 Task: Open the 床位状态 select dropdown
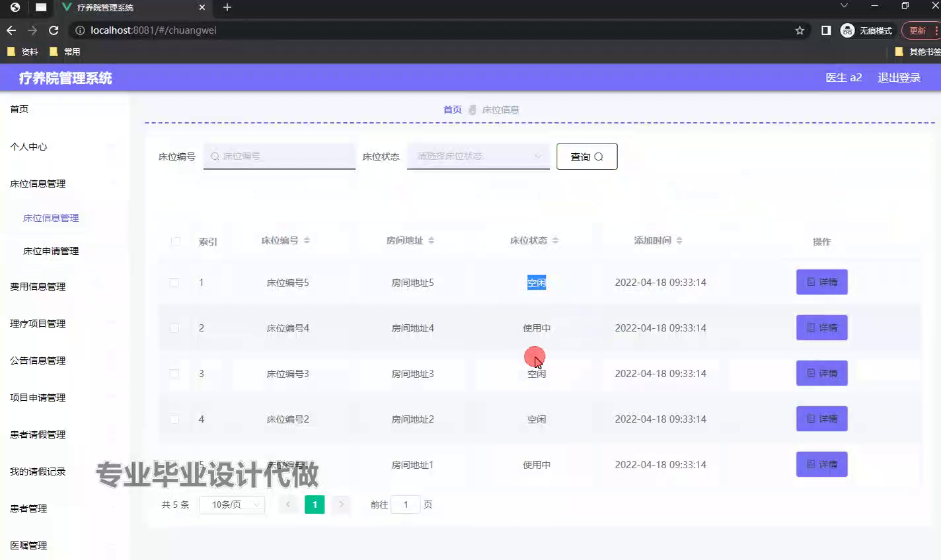pos(478,157)
